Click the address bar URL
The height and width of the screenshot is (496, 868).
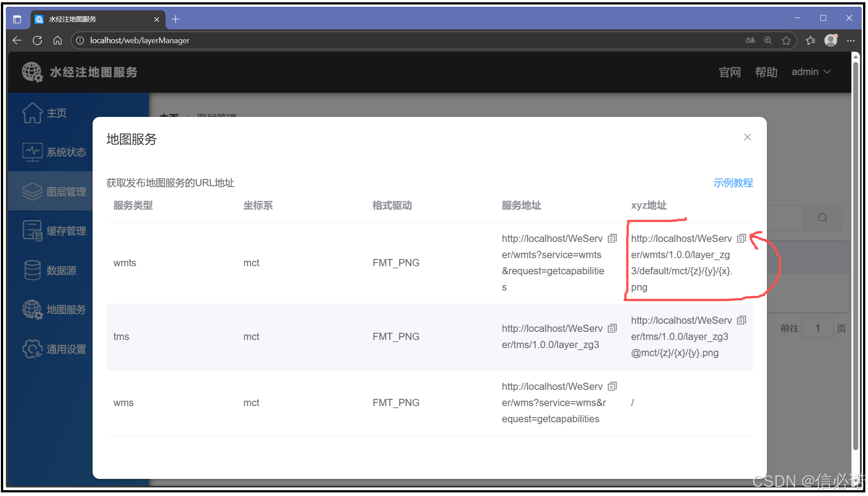pos(140,40)
